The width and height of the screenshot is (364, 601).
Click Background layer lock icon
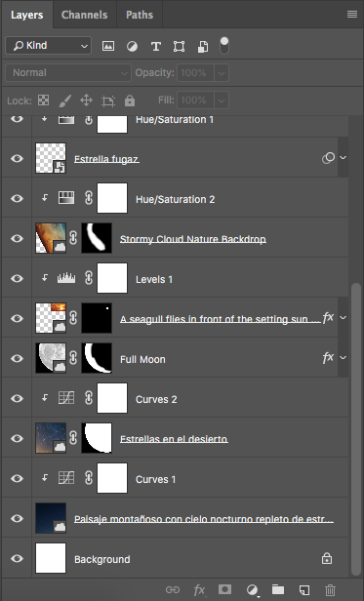coord(327,558)
